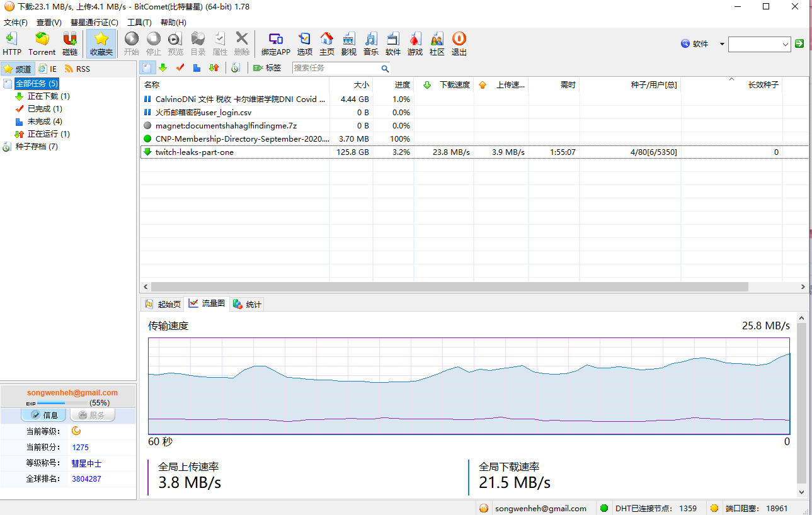Image resolution: width=812 pixels, height=515 pixels.
Task: Click the task list horizontal scrollbar
Action: point(449,286)
